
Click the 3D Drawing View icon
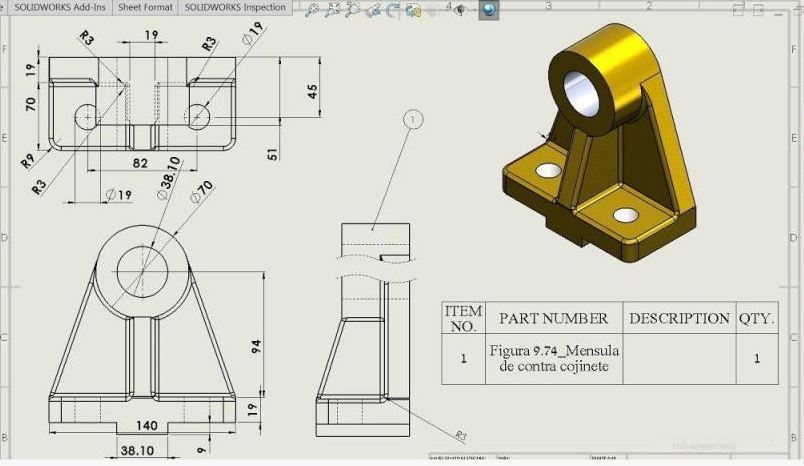(413, 10)
